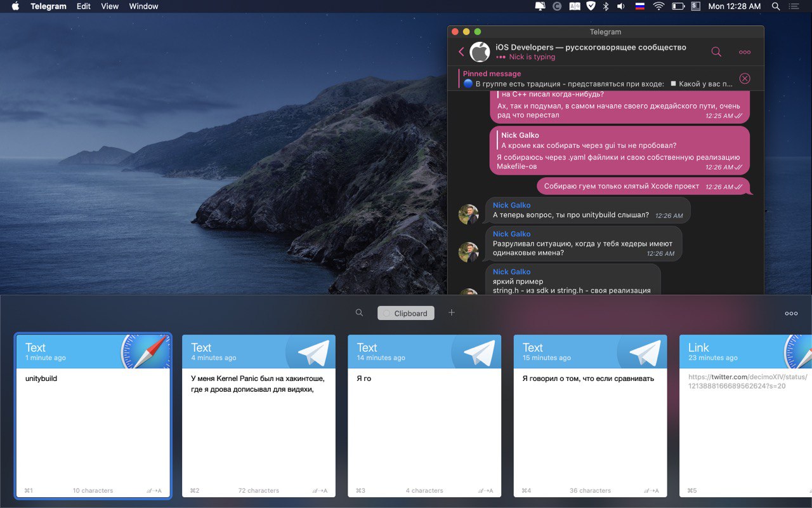Open the Apple menu

click(x=15, y=6)
